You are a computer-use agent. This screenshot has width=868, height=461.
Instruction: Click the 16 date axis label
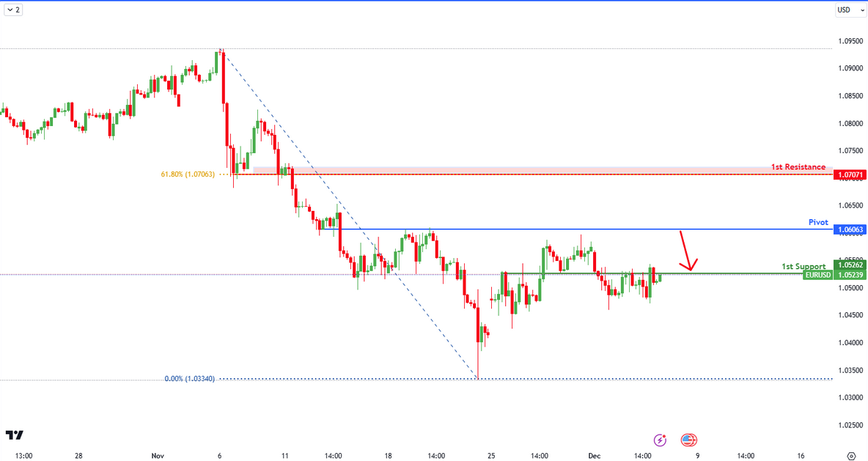point(801,456)
